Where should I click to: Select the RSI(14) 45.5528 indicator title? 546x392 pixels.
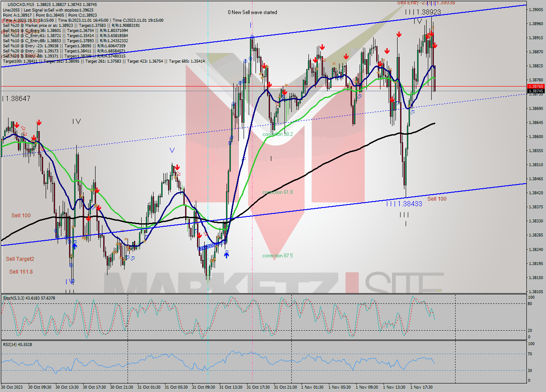[17, 344]
